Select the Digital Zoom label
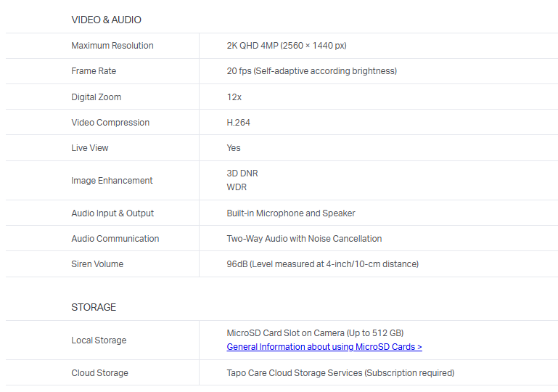Image resolution: width=558 pixels, height=392 pixels. [x=97, y=97]
